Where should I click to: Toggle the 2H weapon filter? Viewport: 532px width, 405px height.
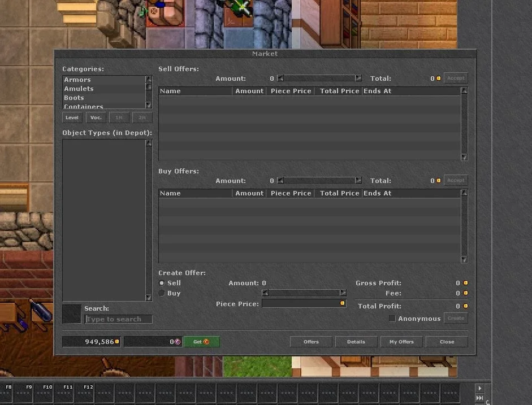(x=142, y=117)
